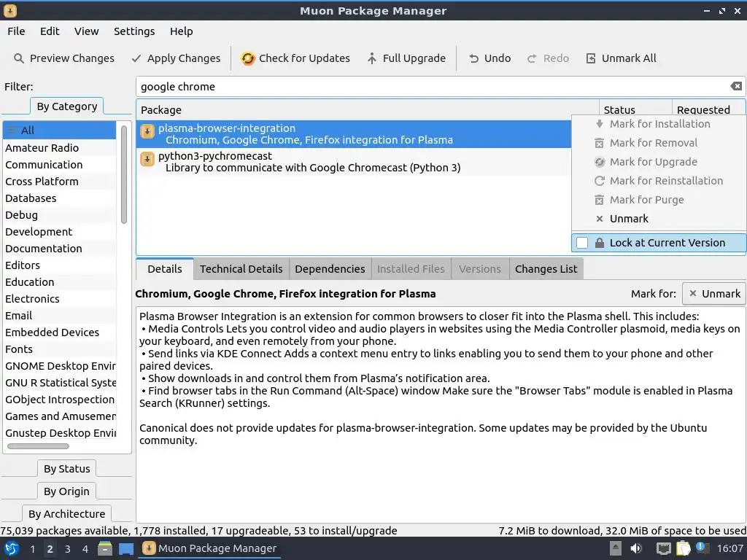Open the application launcher menu in taskbar

click(x=12, y=548)
